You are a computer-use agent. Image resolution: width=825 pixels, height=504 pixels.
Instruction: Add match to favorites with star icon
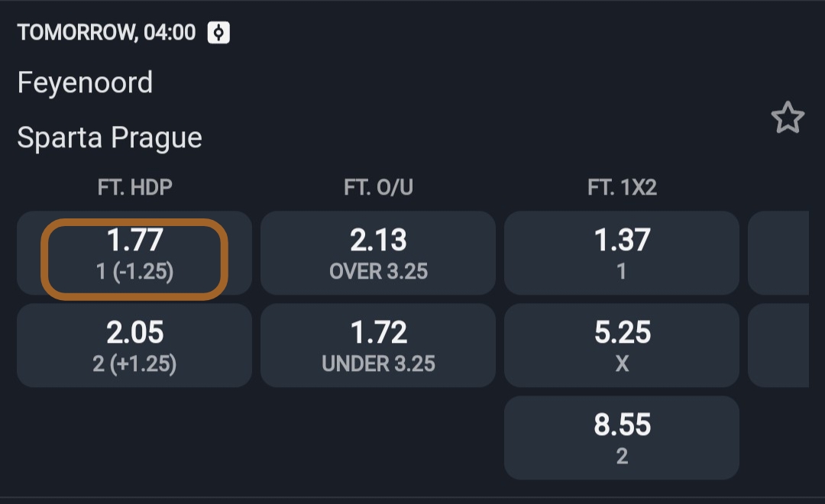(787, 119)
